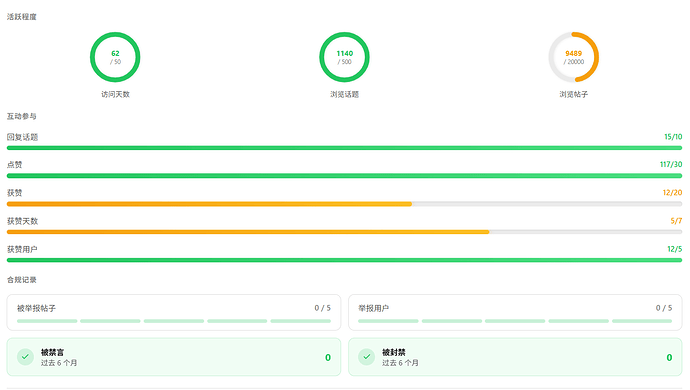The image size is (690, 390).
Task: Click the check icon beside 被禁言
Action: coord(25,357)
